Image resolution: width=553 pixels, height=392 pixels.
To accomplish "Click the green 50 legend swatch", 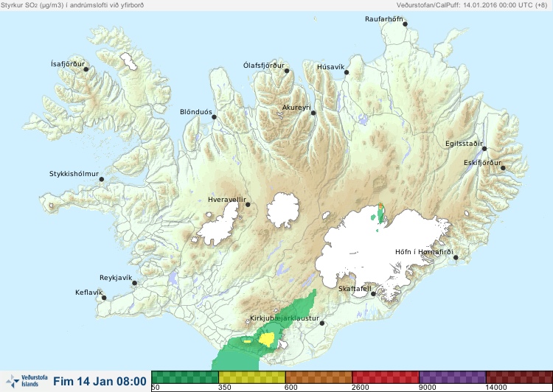I will [x=185, y=377].
